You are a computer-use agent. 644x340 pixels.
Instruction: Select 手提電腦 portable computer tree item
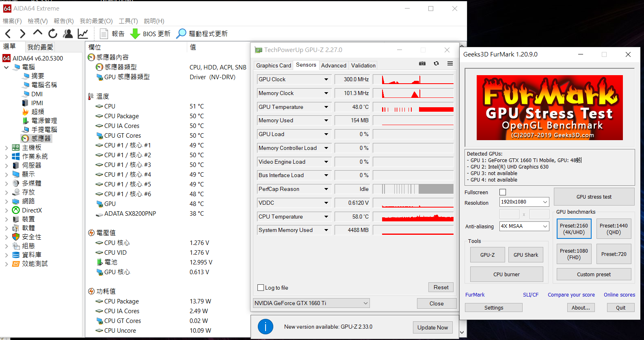point(40,130)
